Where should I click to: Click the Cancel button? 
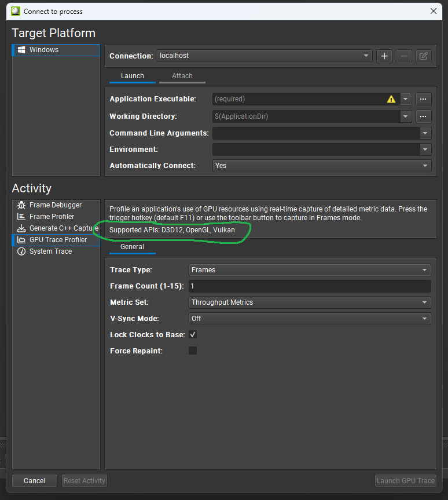(x=34, y=480)
